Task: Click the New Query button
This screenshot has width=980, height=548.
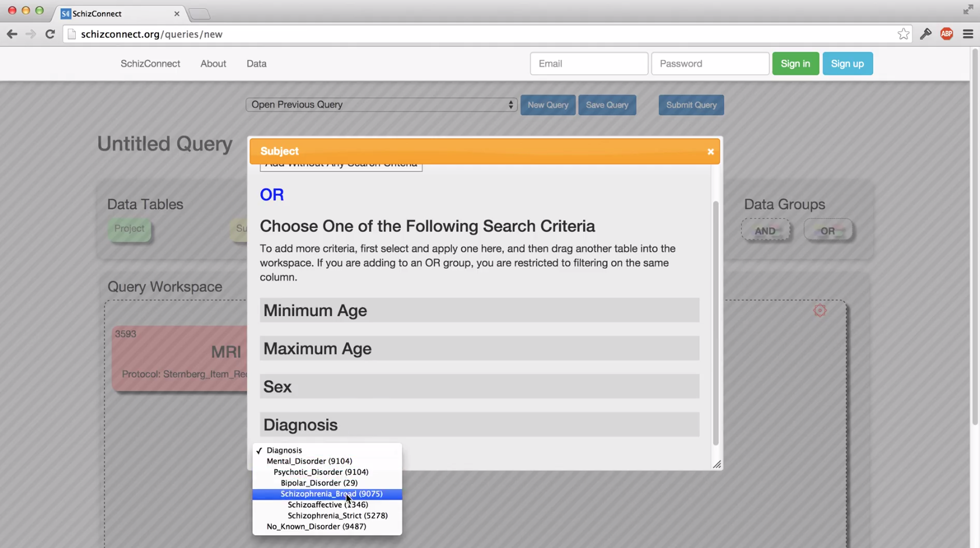Action: pyautogui.click(x=548, y=105)
